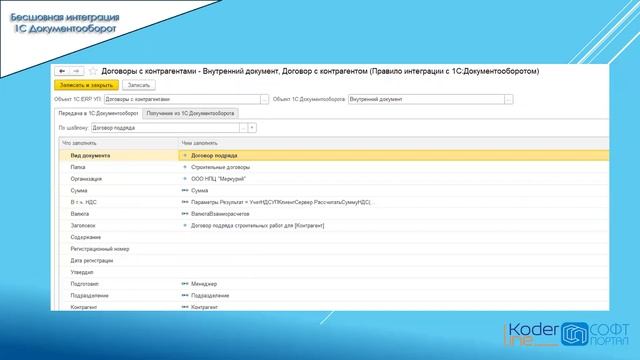Select the 'Утвердил' row
Viewport: 640px width, 360px height.
point(334,272)
